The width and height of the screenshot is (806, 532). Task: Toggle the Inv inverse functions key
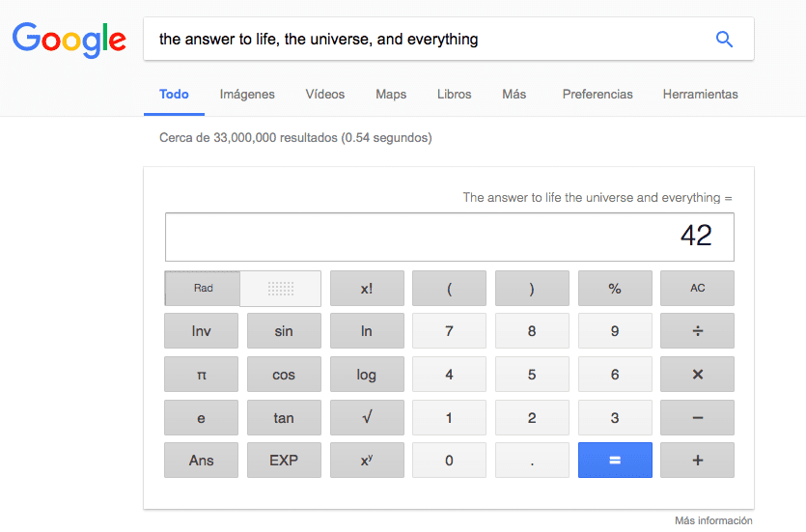tap(201, 331)
